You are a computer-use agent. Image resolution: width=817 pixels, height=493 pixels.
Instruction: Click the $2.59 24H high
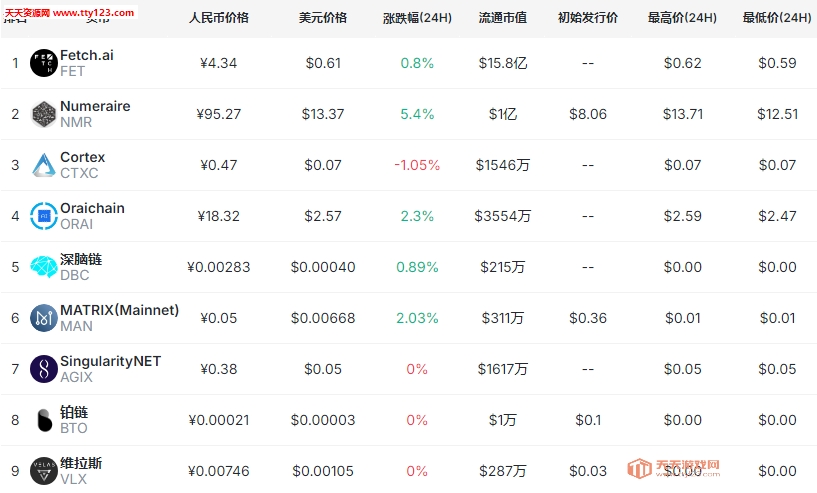point(683,216)
